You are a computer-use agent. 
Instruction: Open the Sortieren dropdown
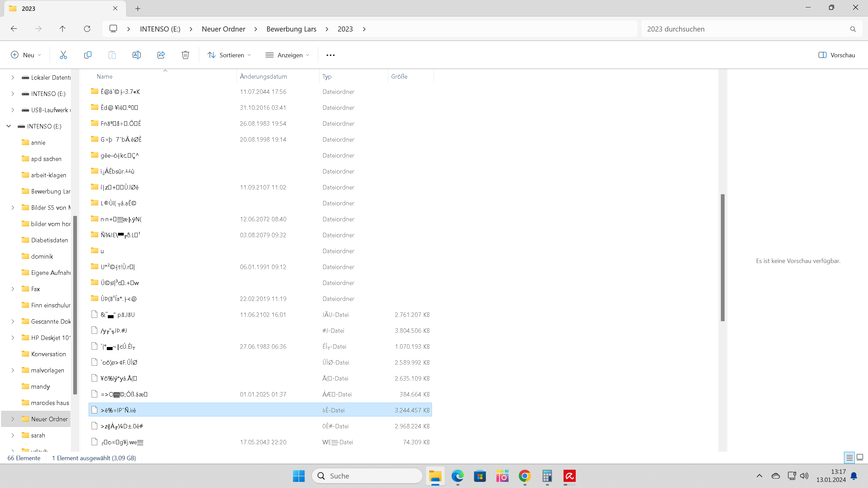(x=229, y=55)
